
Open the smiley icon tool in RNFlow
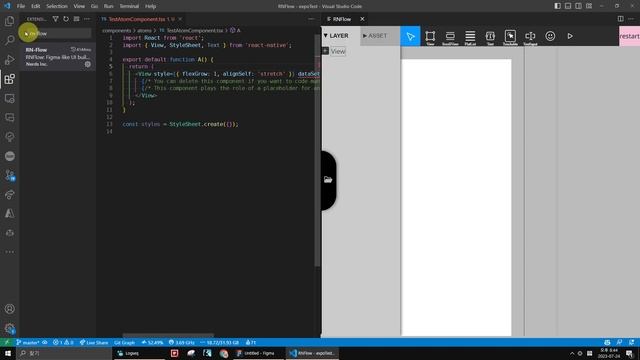point(550,36)
